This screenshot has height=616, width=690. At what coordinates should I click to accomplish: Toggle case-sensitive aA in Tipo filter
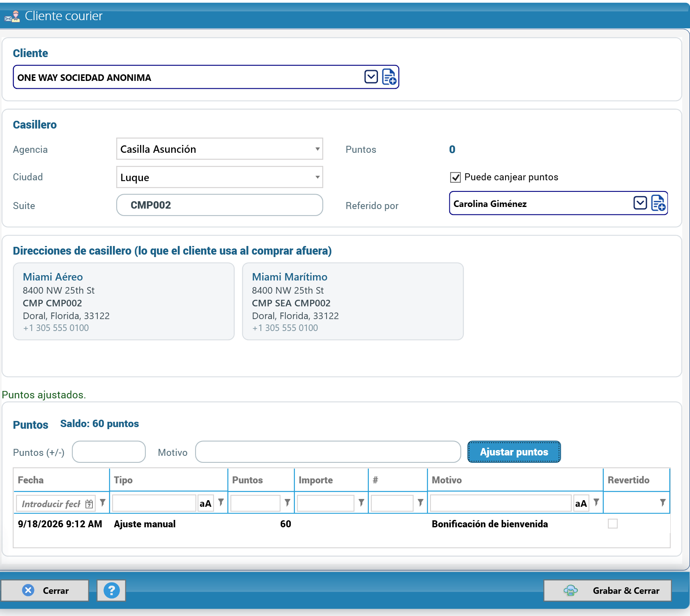(205, 503)
